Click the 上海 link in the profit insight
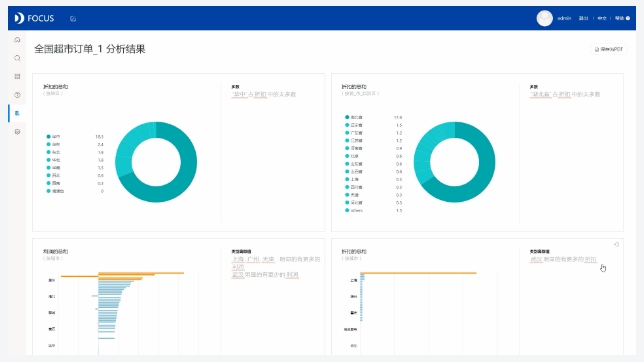Image resolution: width=644 pixels, height=362 pixels. pyautogui.click(x=238, y=259)
